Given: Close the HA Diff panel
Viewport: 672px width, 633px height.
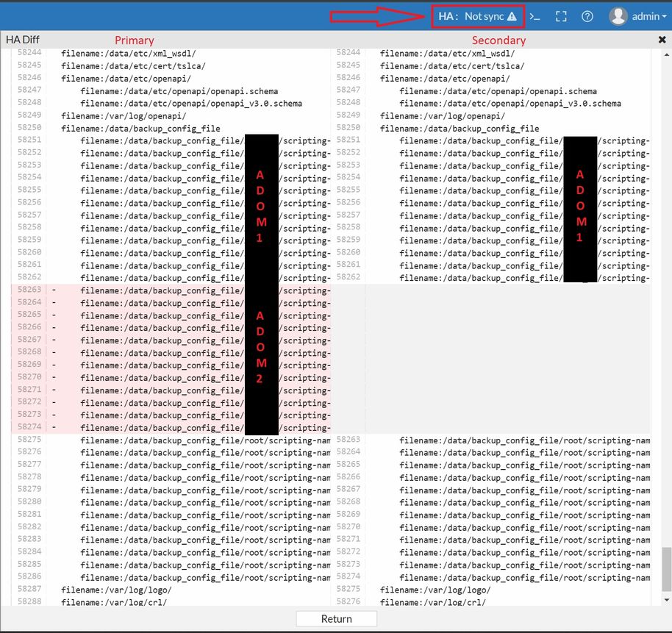Looking at the screenshot, I should tap(662, 40).
